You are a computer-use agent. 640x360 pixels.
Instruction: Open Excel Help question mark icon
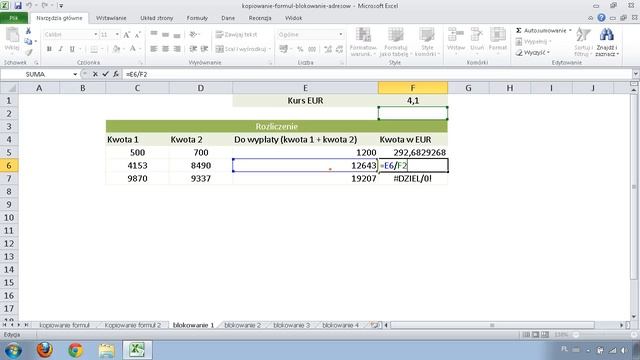(x=601, y=18)
